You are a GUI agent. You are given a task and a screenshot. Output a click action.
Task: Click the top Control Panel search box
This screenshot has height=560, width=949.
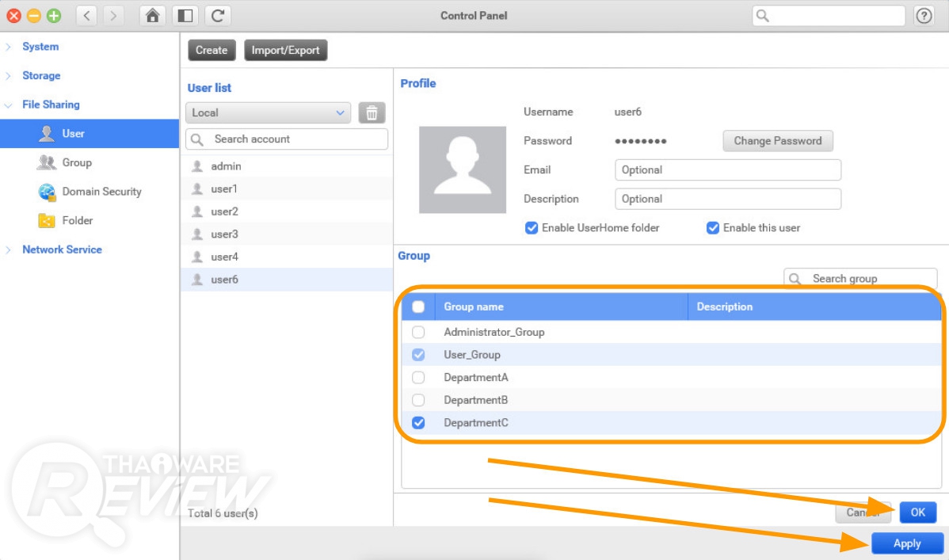(828, 16)
